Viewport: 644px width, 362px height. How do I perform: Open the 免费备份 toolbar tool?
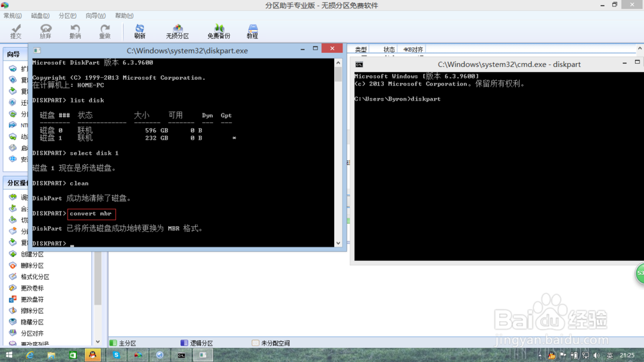218,31
